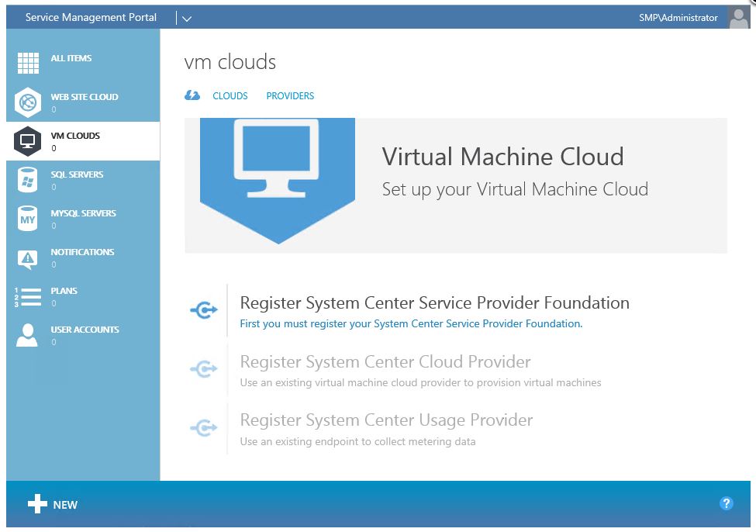Click the item count under Plans

tap(54, 303)
